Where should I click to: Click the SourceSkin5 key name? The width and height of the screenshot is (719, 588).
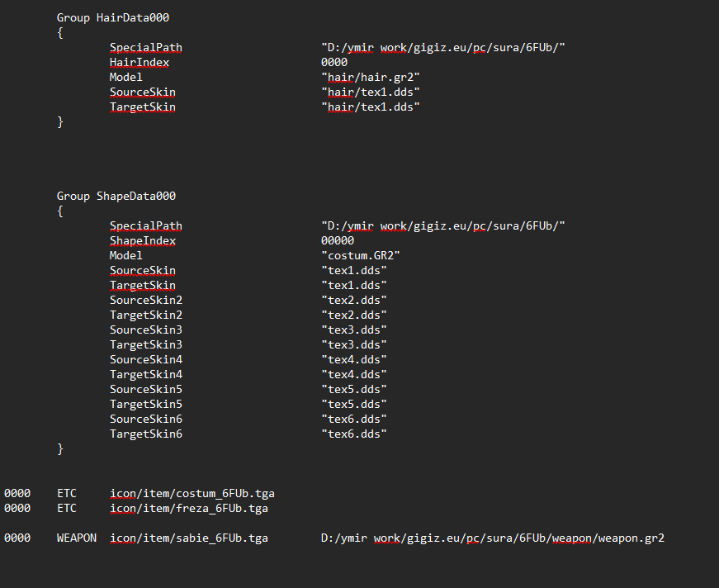[x=146, y=389]
